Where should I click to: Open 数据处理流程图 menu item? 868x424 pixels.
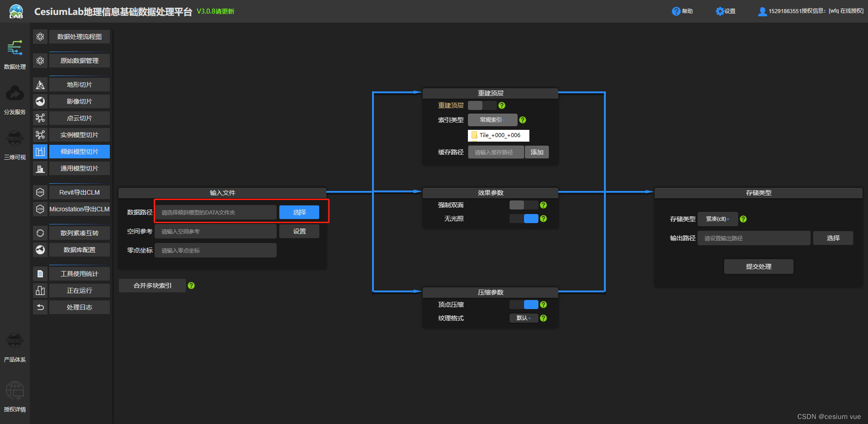coord(80,37)
